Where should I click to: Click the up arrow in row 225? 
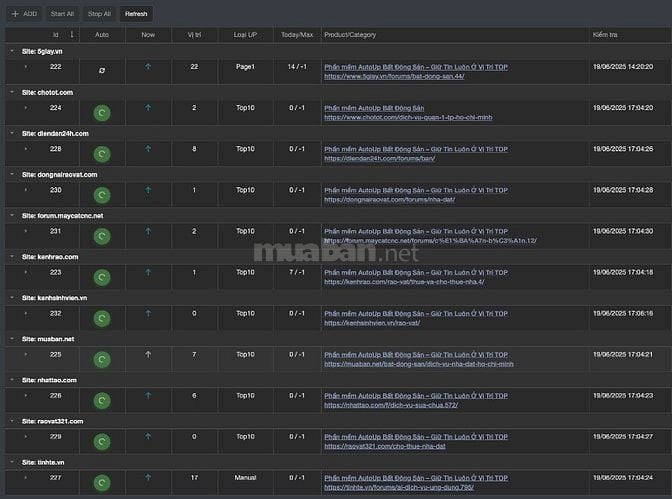[x=148, y=354]
